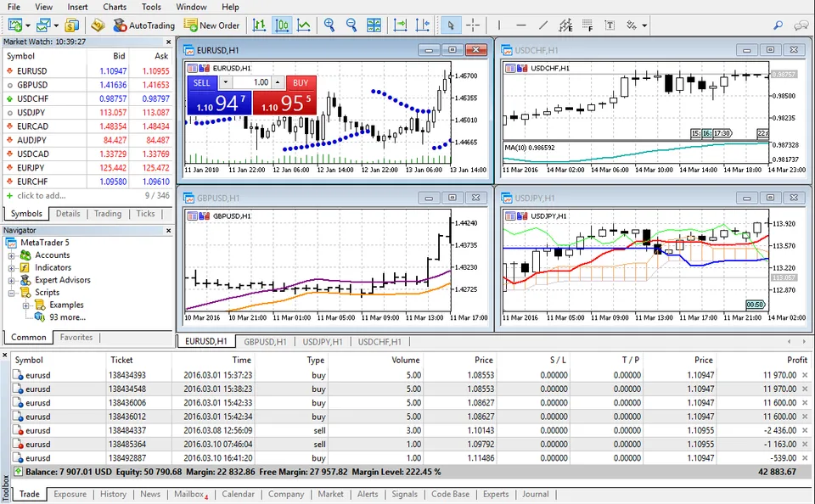Viewport: 815px width, 504px height.
Task: Open the Profiles icon in toolbar
Action: click(x=43, y=25)
